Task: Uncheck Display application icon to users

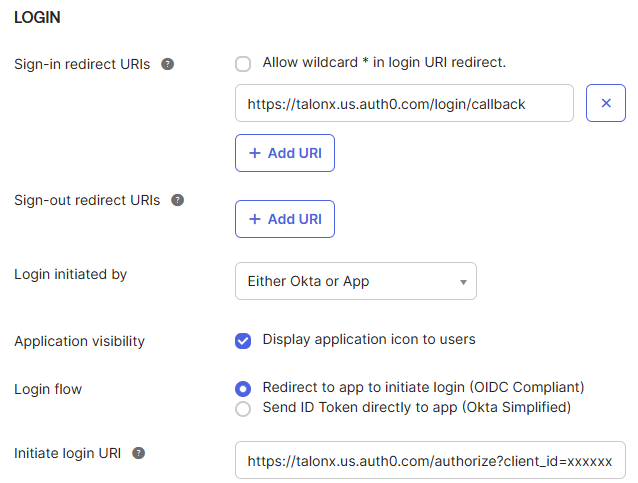Action: click(x=243, y=341)
